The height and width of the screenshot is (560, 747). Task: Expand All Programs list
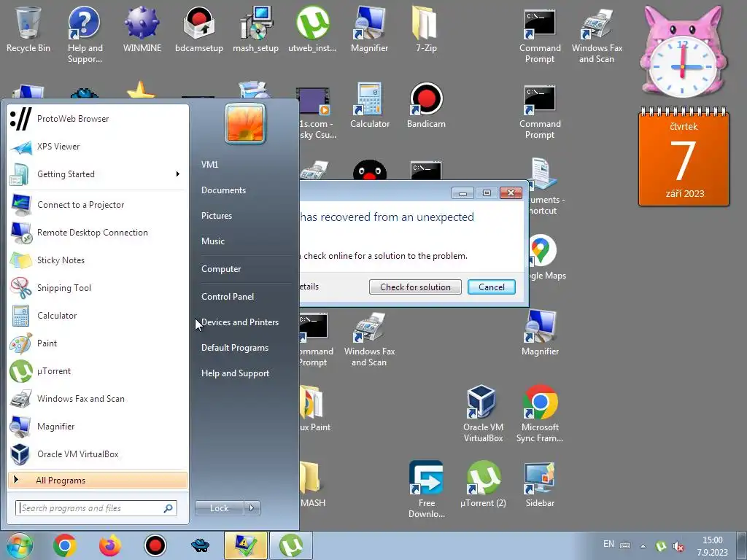coord(97,481)
